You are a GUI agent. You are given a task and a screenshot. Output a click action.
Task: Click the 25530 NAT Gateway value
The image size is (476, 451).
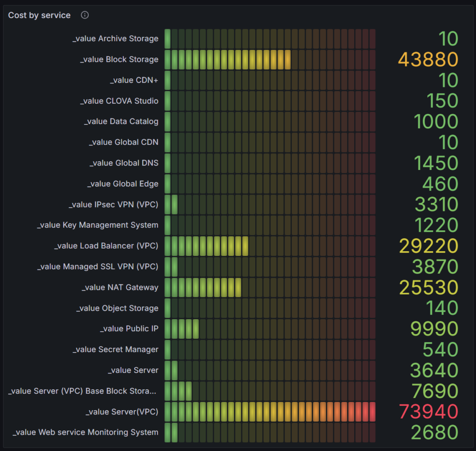click(429, 288)
